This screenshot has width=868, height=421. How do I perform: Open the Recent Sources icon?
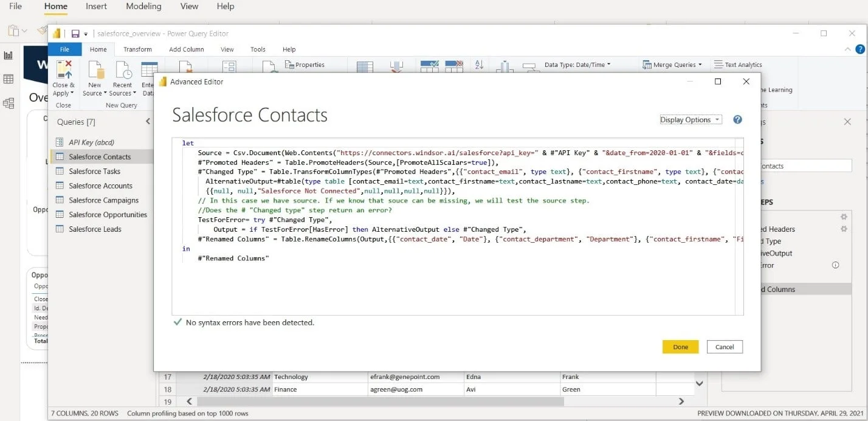123,69
